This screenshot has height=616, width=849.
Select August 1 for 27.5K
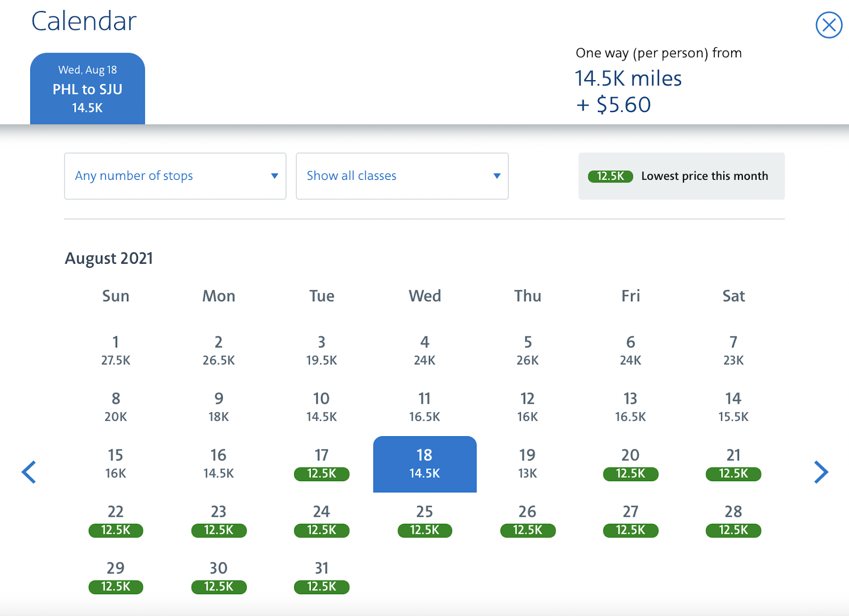116,351
